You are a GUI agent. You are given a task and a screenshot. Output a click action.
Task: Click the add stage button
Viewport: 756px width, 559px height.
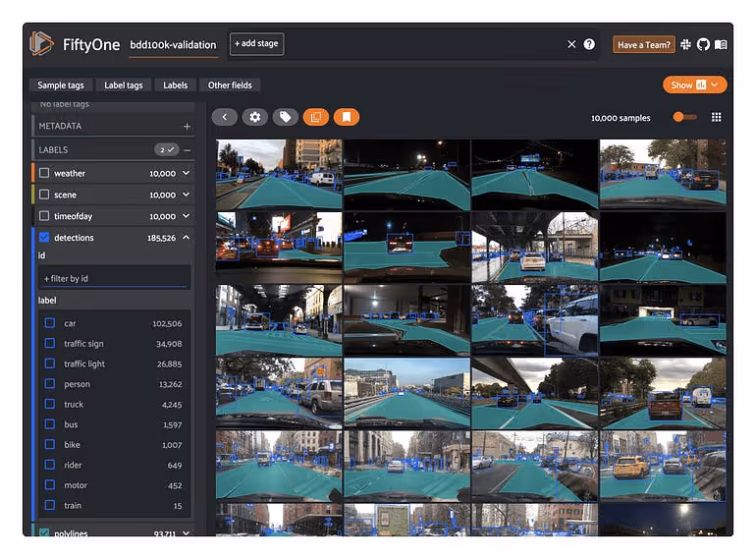(256, 44)
